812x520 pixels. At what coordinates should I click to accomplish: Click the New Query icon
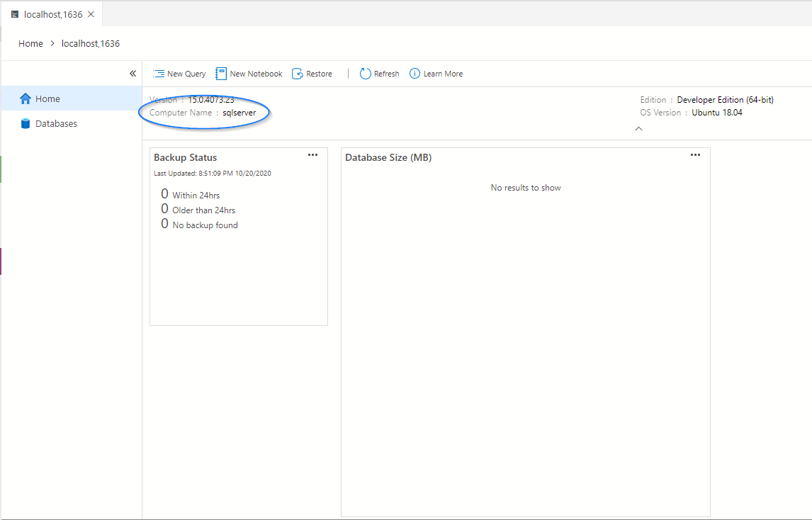click(159, 73)
